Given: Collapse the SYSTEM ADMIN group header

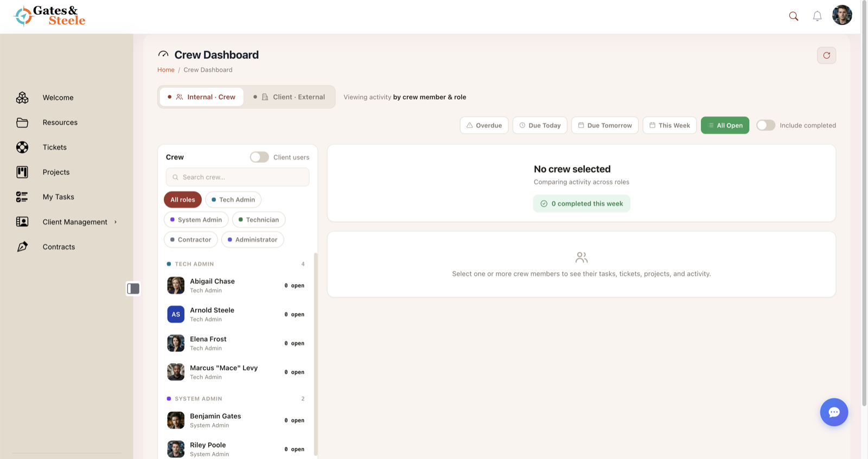Looking at the screenshot, I should (x=235, y=399).
